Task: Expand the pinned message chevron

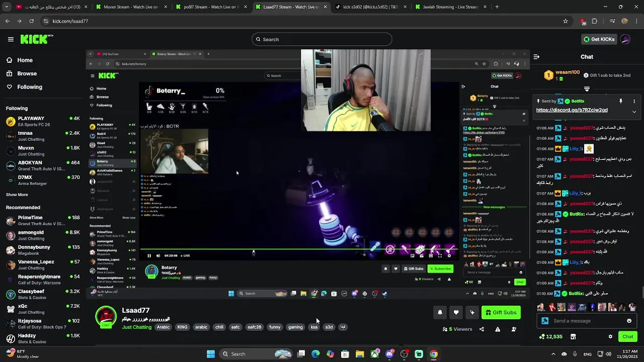Action: click(x=634, y=112)
